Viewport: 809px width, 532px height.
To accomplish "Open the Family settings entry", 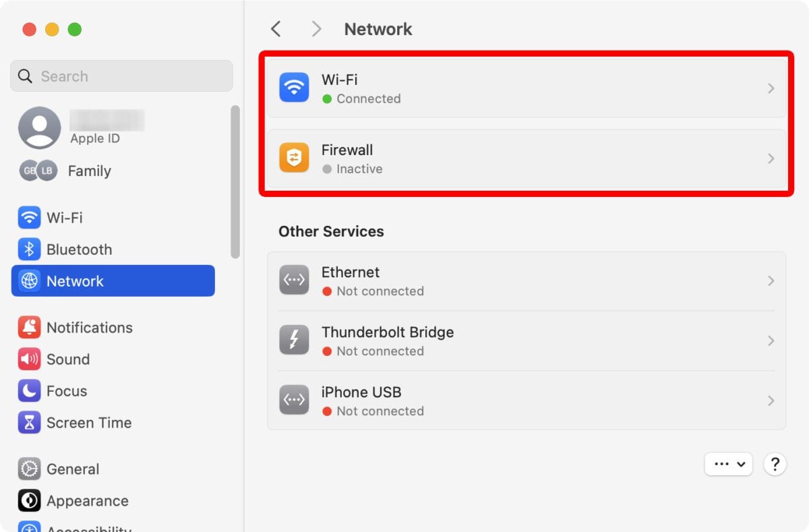I will click(74, 171).
